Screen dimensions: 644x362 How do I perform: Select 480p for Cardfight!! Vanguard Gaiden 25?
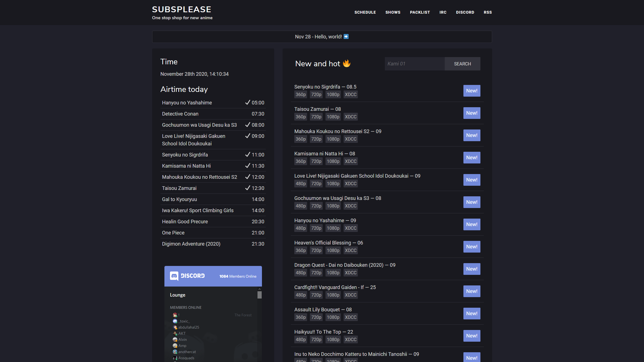(301, 295)
